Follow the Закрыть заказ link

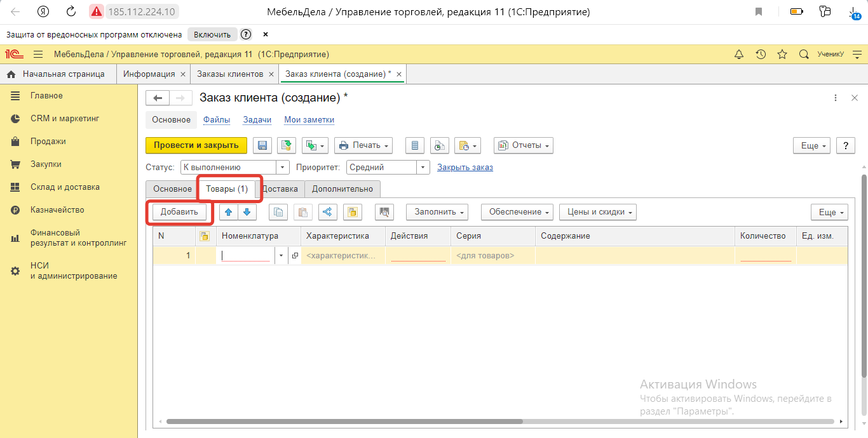pyautogui.click(x=465, y=168)
